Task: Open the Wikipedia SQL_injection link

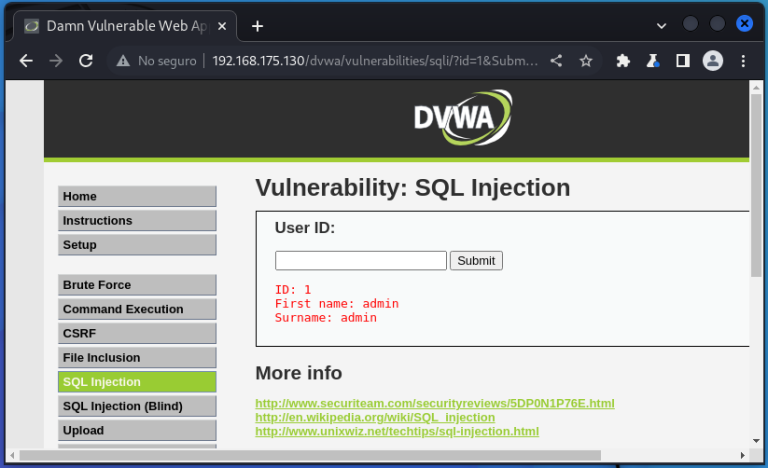Action: point(375,417)
